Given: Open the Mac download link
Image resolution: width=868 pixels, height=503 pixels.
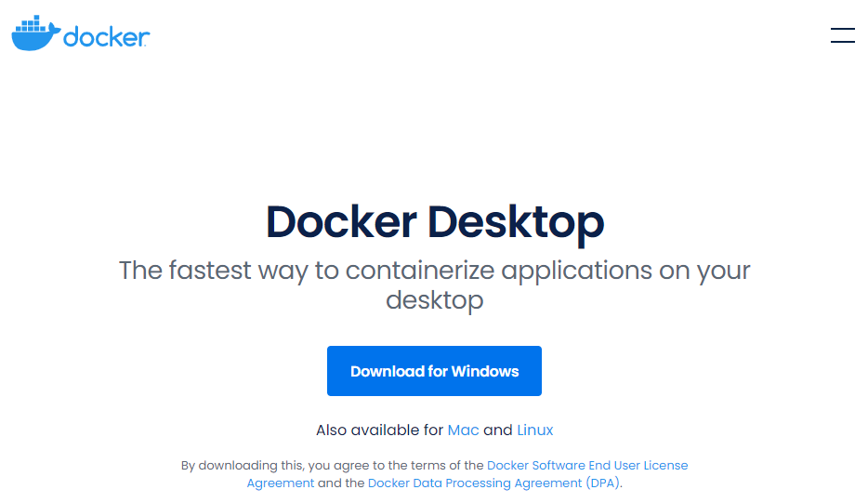Looking at the screenshot, I should pos(463,430).
